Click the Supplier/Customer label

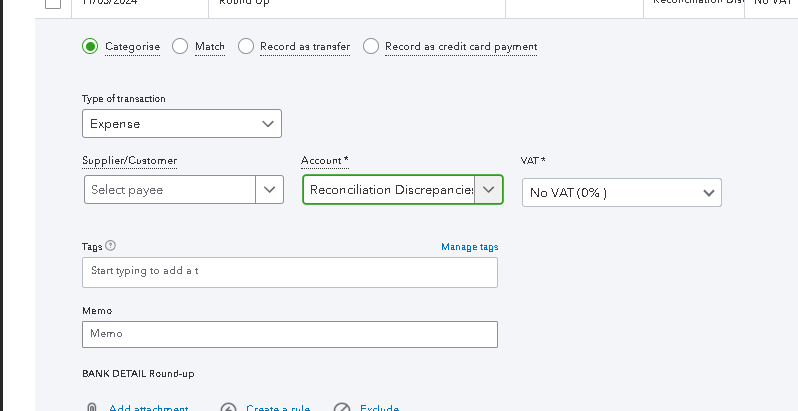click(130, 161)
